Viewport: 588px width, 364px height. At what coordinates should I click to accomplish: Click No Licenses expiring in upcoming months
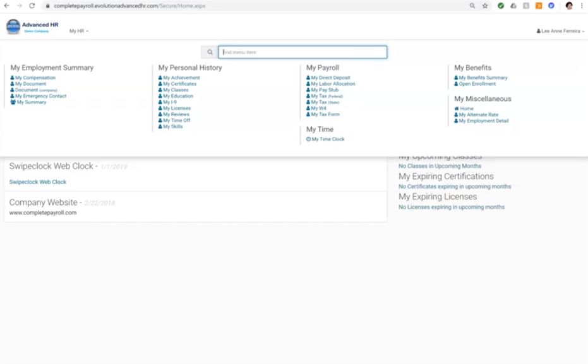[x=452, y=207]
